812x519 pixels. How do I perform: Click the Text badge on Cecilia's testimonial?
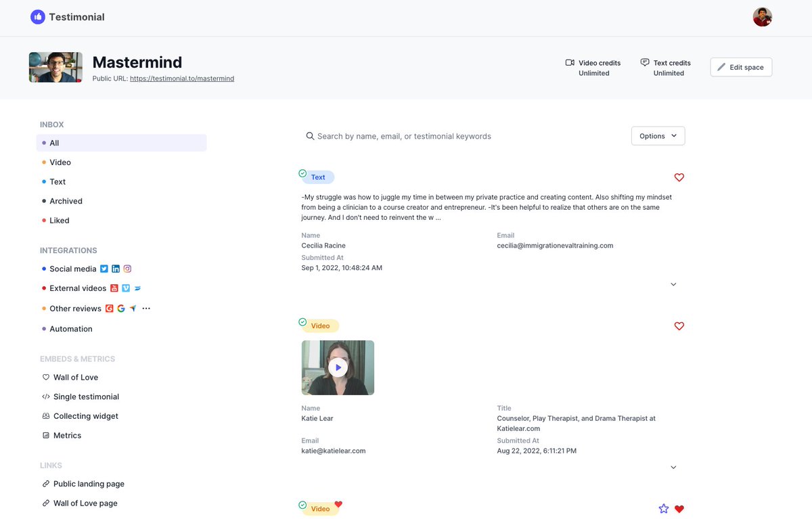coord(318,177)
